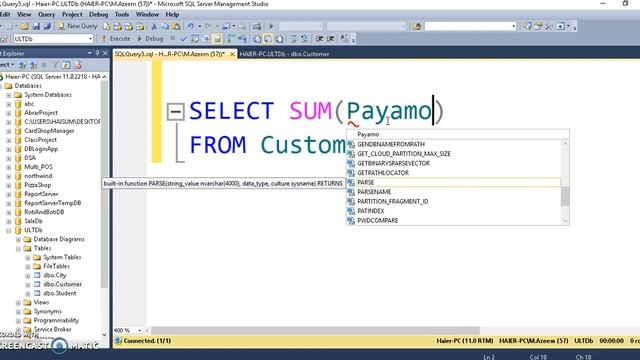640x360 pixels.
Task: Collapse the ULTDb database node
Action: (x=9, y=230)
